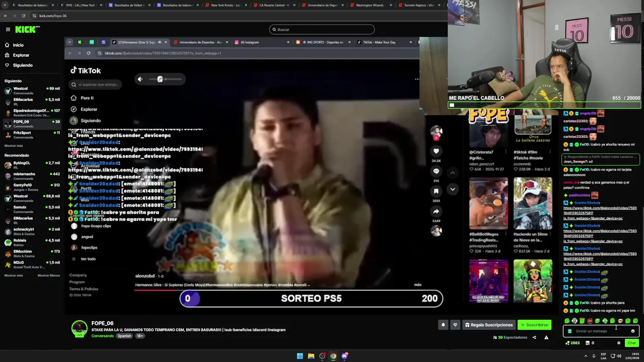Open chat settings gear icon
Viewport: 644px width, 362px height.
tap(619, 343)
